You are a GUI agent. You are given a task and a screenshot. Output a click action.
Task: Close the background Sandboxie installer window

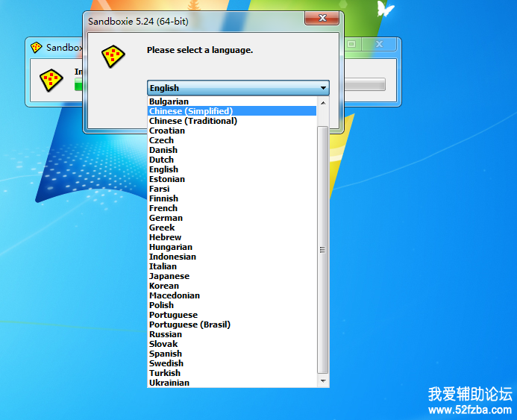380,44
